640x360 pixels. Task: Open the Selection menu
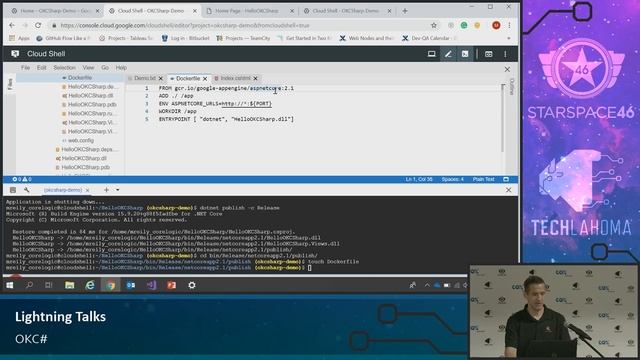click(64, 68)
